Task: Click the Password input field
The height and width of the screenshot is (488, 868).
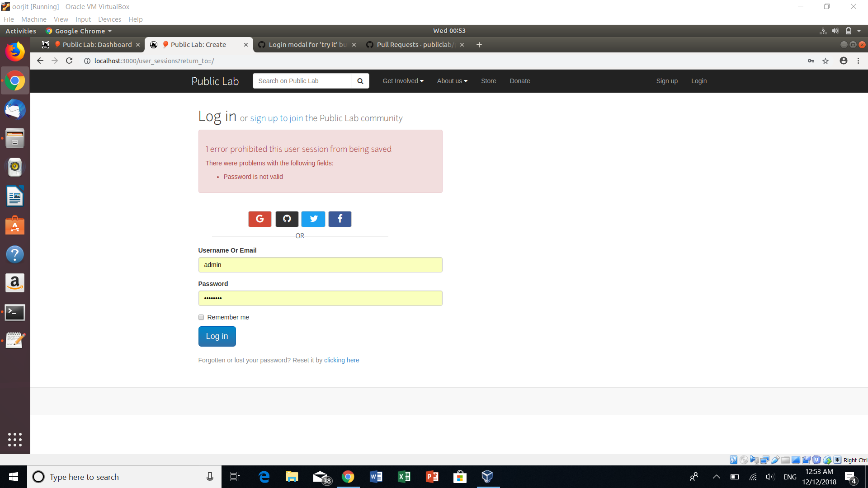Action: click(x=320, y=298)
